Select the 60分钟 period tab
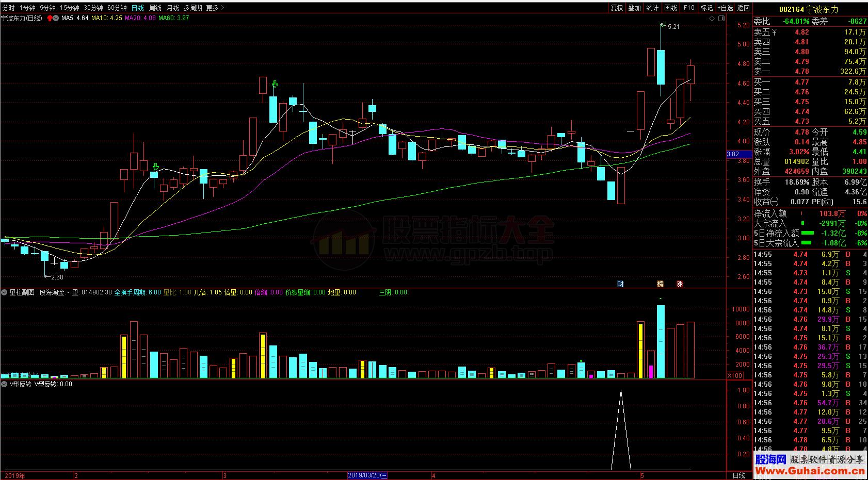Image resolution: width=868 pixels, height=480 pixels. [117, 8]
